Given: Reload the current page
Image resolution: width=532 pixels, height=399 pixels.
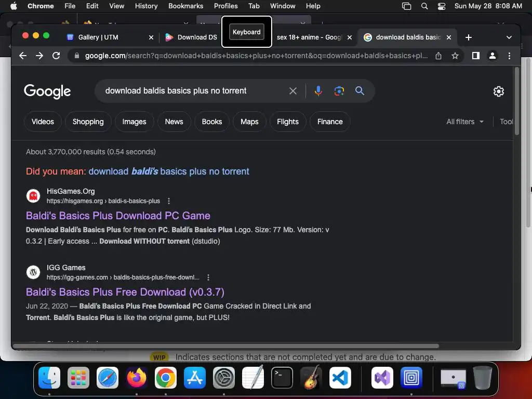Looking at the screenshot, I should point(56,56).
